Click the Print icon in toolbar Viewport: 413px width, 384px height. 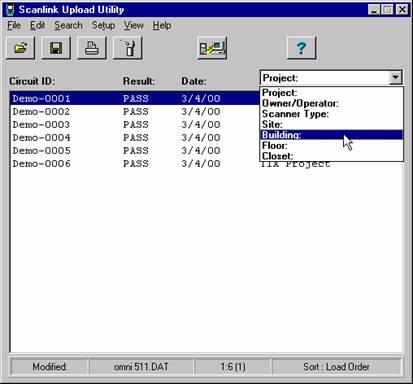(x=92, y=48)
